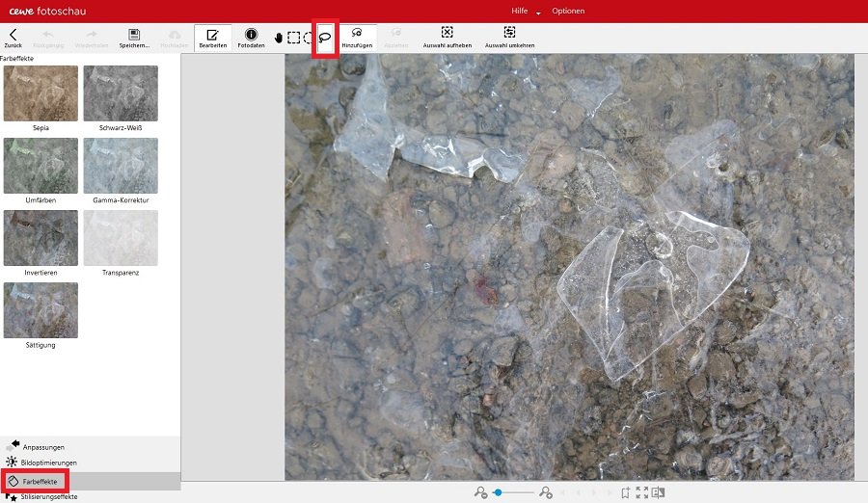Screen dimensions: 868x503
Task: Go back with the Zurück arrow
Action: [14, 39]
